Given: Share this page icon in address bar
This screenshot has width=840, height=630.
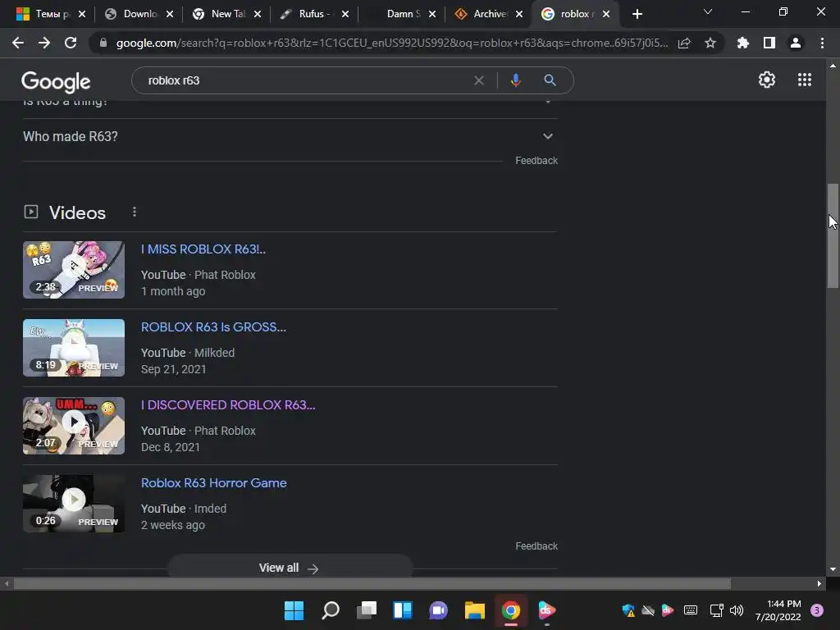Looking at the screenshot, I should 684,43.
